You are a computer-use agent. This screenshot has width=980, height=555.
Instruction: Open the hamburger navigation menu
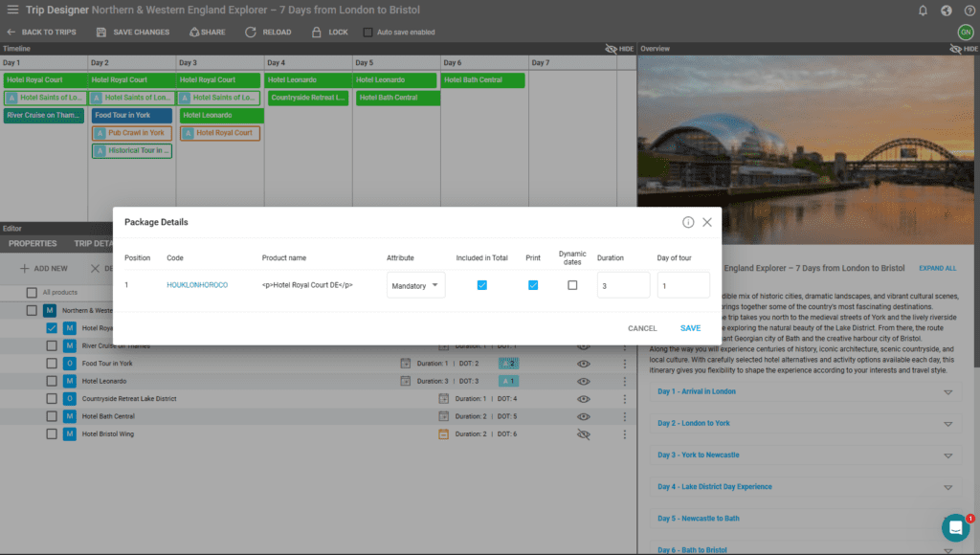12,11
